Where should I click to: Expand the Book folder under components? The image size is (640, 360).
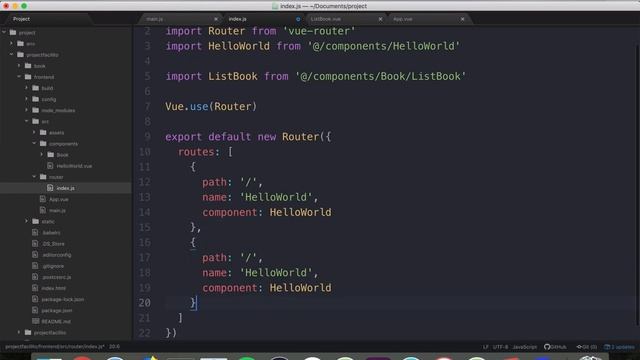[42, 155]
